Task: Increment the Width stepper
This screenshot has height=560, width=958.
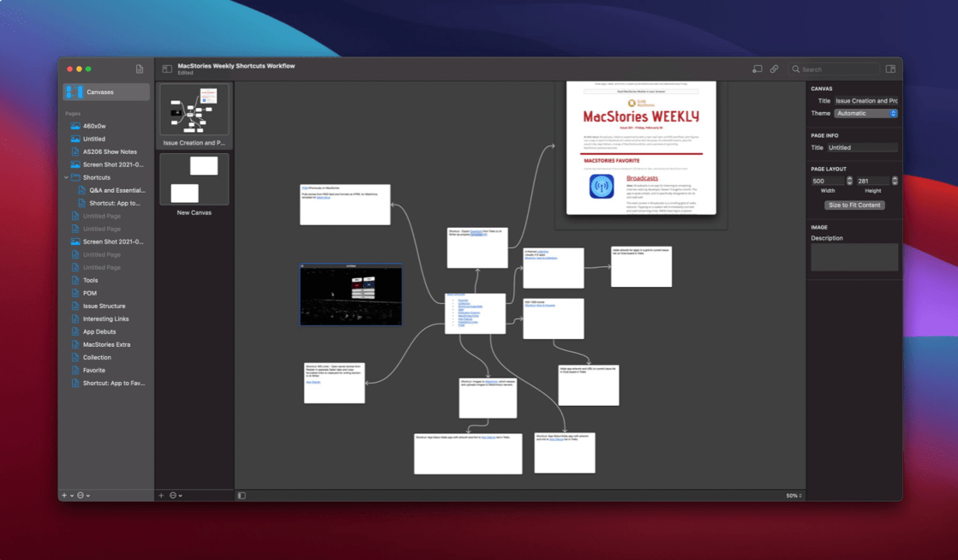Action: pyautogui.click(x=849, y=178)
